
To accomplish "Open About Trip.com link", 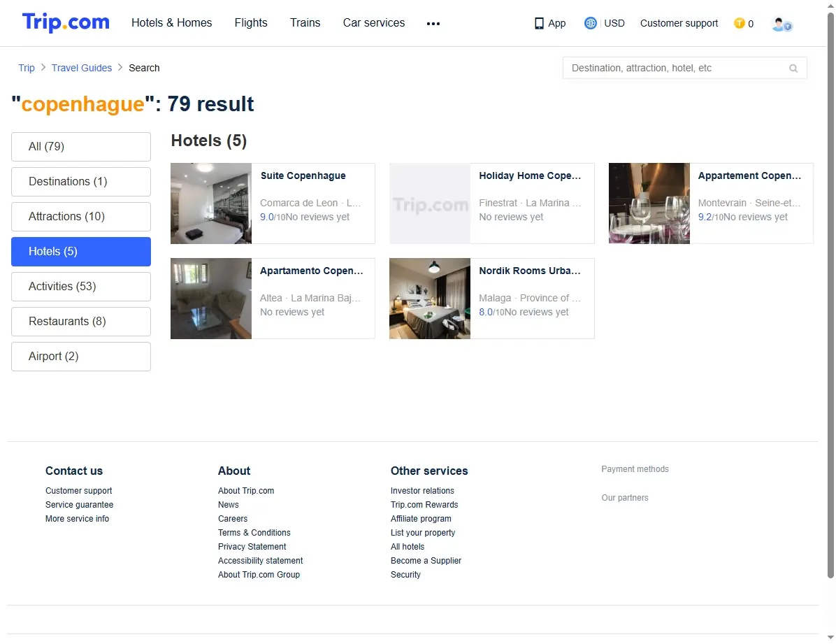I will 246,491.
